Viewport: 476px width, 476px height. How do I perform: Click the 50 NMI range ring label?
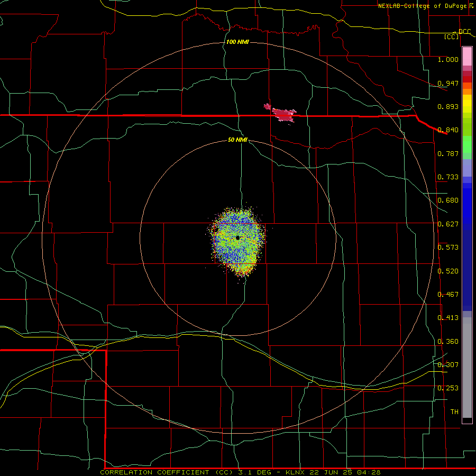pyautogui.click(x=237, y=140)
